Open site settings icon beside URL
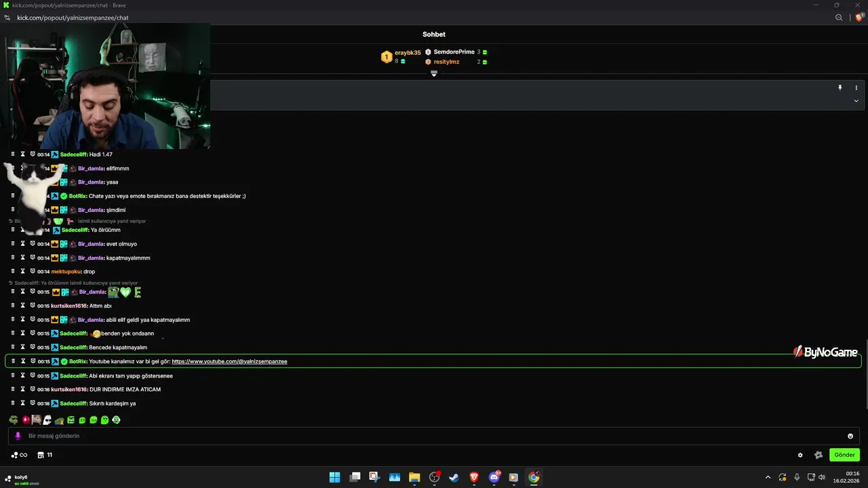The height and width of the screenshot is (488, 868). (x=7, y=18)
